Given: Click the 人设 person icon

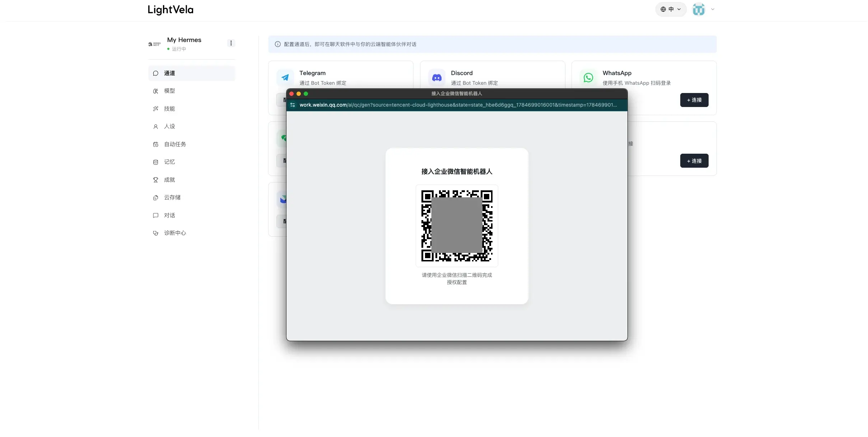Looking at the screenshot, I should tap(155, 126).
